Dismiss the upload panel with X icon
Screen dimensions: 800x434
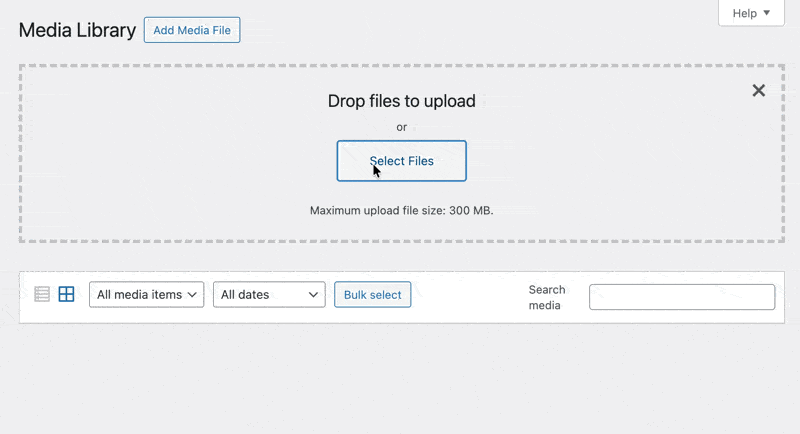click(759, 91)
